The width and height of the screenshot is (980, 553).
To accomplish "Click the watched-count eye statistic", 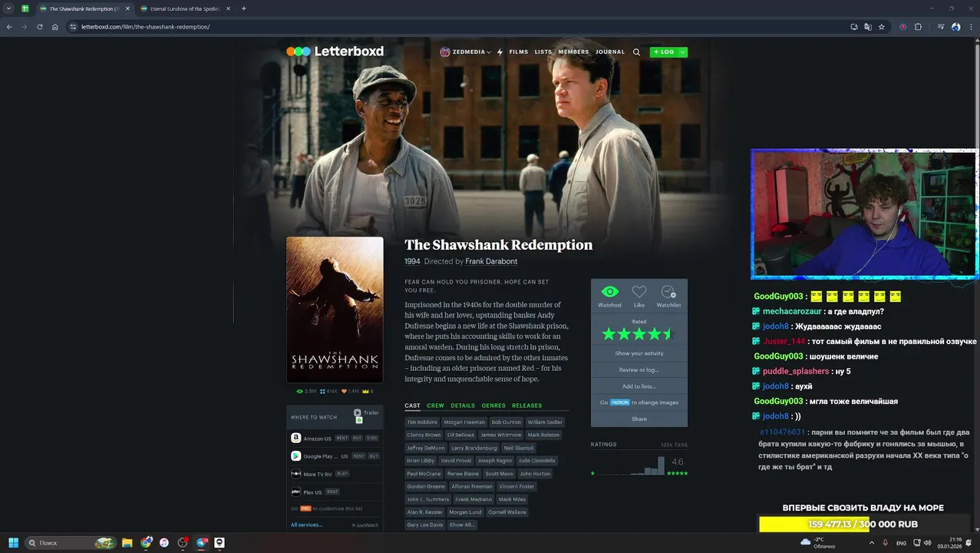I will [306, 391].
